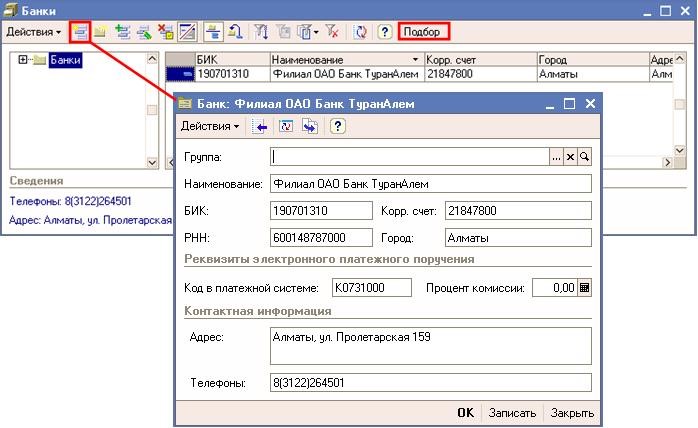Click the Записать button

click(x=512, y=413)
